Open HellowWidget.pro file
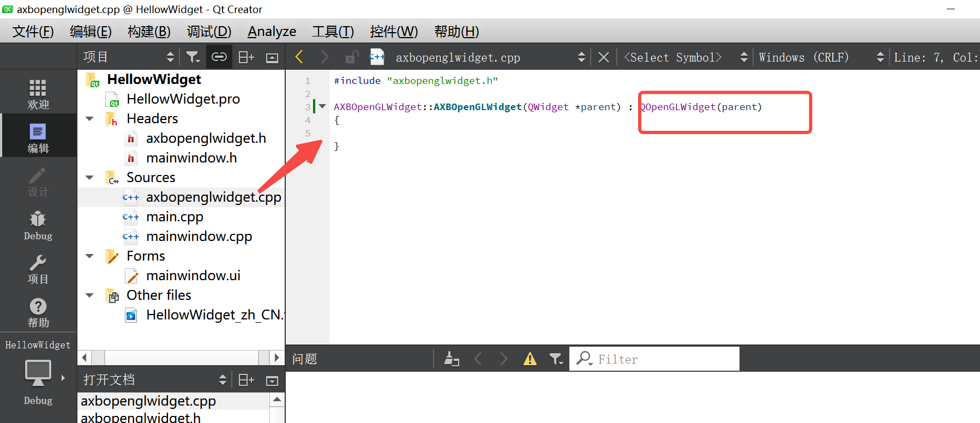Viewport: 980px width, 423px height. click(183, 99)
